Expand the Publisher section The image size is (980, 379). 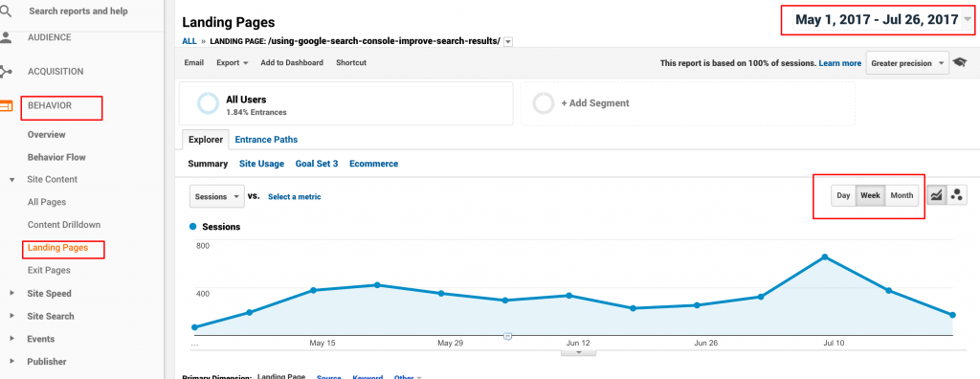pos(11,362)
